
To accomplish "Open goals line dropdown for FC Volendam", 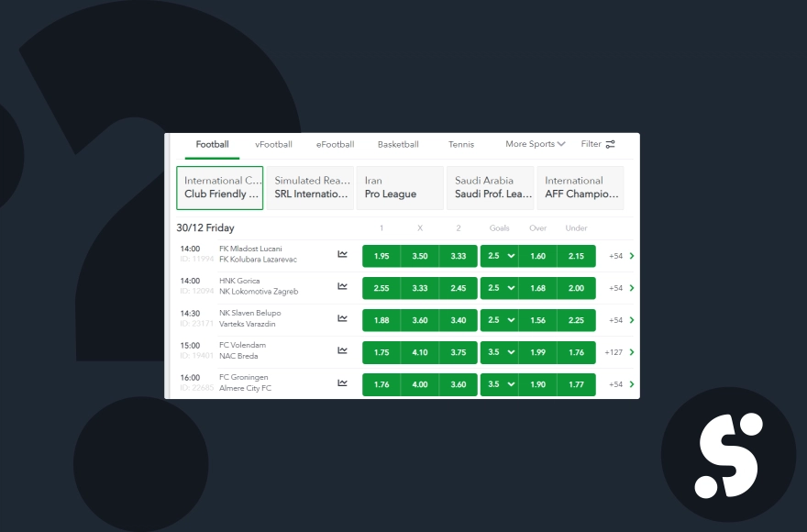I will pyautogui.click(x=499, y=352).
